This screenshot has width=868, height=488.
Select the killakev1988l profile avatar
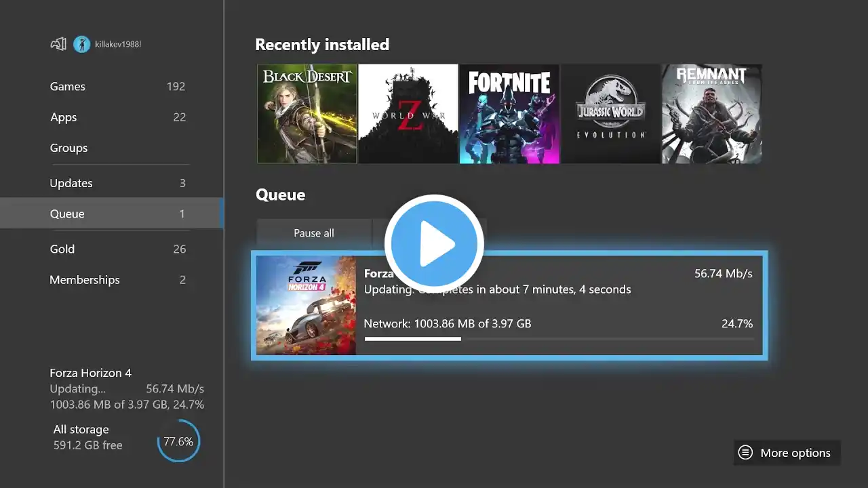[x=81, y=44]
